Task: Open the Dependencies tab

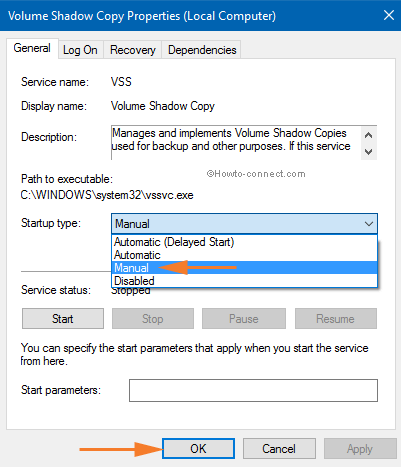Action: tap(202, 50)
